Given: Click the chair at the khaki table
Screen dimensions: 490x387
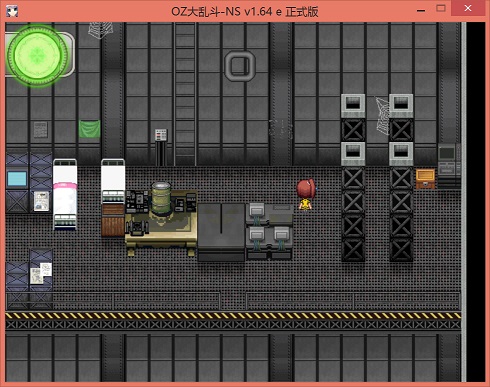Looking at the screenshot, I should click(x=137, y=228).
